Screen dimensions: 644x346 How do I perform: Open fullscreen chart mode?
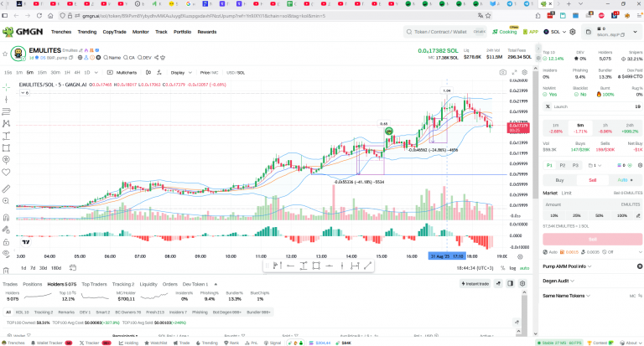514,72
